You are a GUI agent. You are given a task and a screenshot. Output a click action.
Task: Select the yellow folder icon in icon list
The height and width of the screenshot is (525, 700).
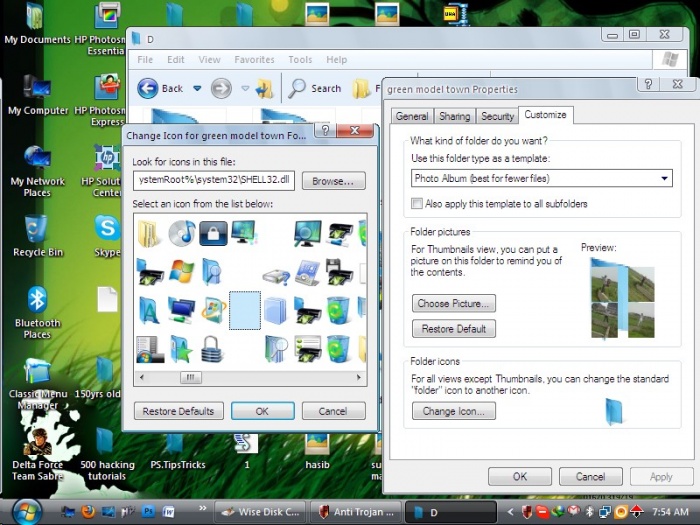pyautogui.click(x=149, y=233)
